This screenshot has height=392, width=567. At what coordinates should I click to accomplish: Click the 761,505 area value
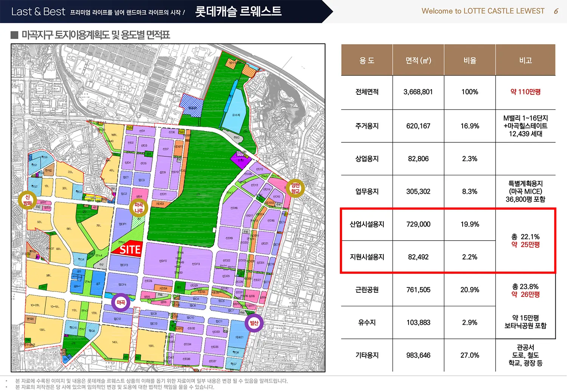[418, 290]
